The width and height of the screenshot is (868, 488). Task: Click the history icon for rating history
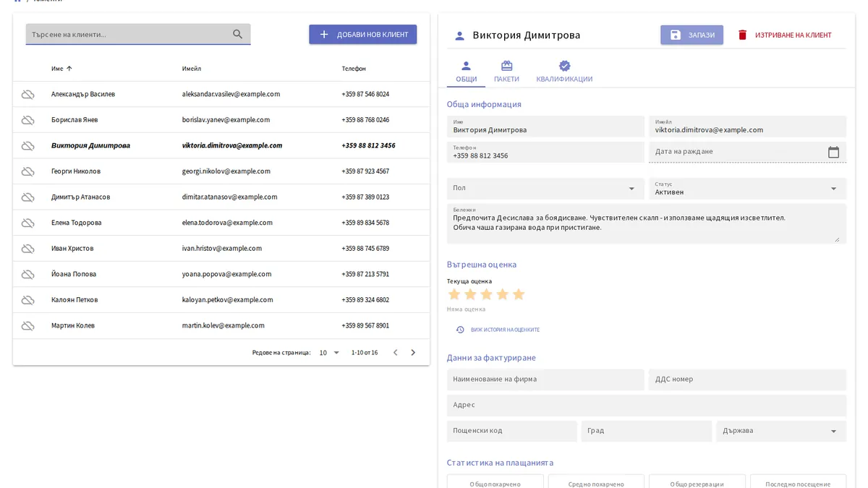pyautogui.click(x=460, y=330)
